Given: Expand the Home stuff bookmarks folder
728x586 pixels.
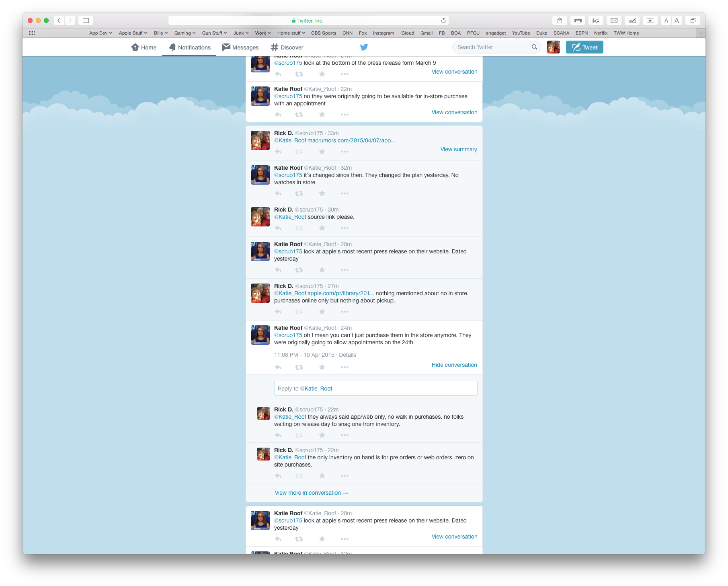Looking at the screenshot, I should tap(291, 33).
